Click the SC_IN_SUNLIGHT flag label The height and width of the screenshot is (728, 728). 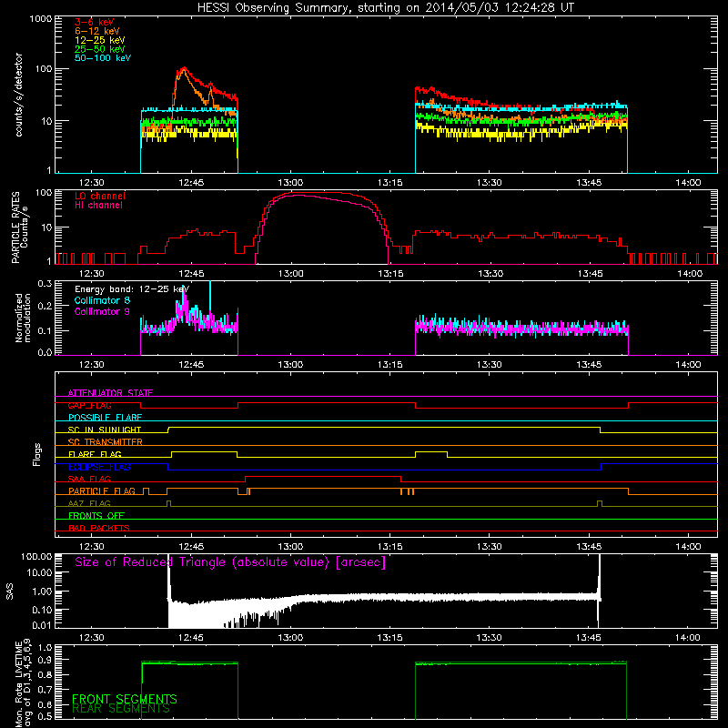pyautogui.click(x=105, y=430)
